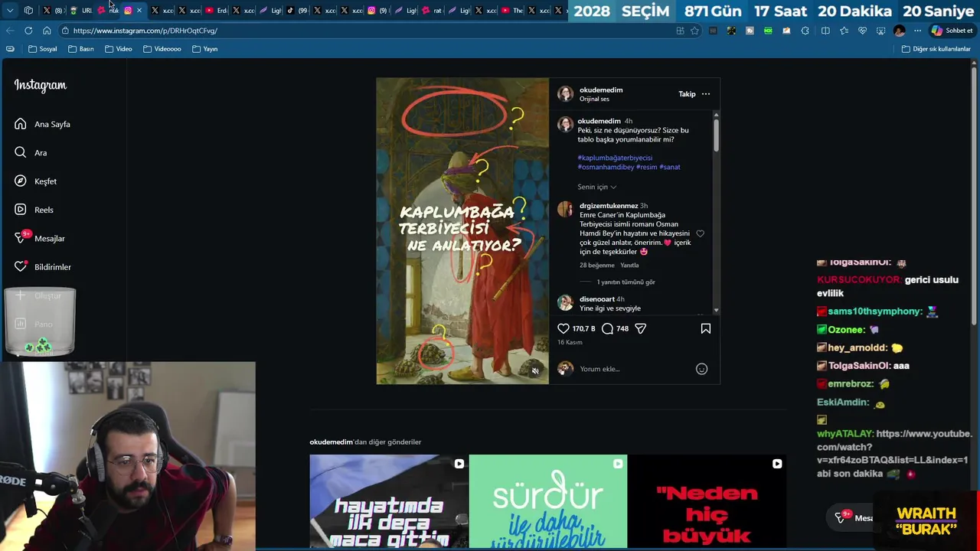Open Sohbet et Copilot button
The width and height of the screenshot is (980, 551).
tap(952, 31)
